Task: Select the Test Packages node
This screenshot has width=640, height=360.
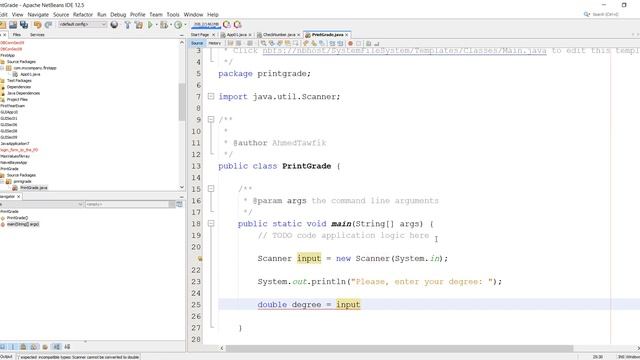Action: click(19, 80)
